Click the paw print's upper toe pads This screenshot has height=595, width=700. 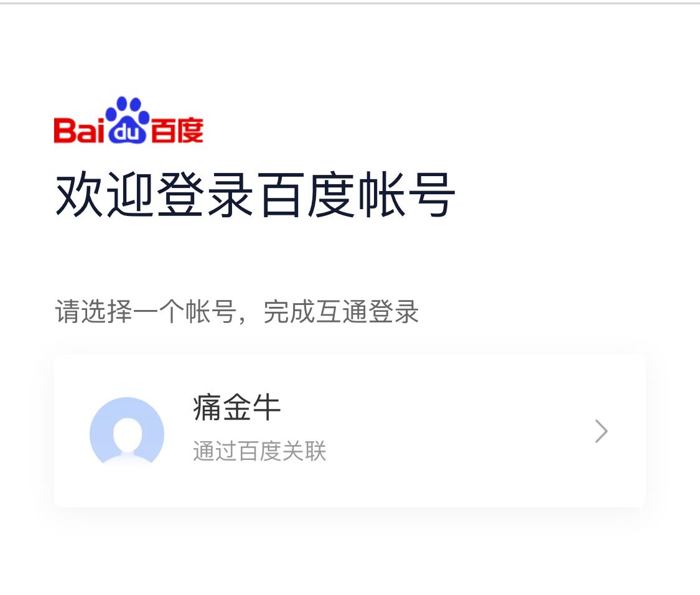(128, 108)
